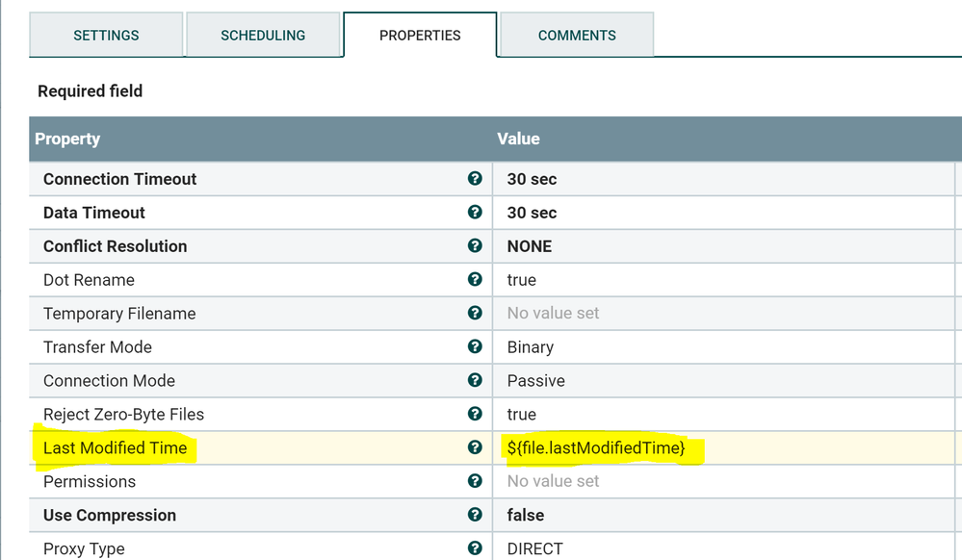Click help icon for Data Timeout
The image size is (962, 560).
pos(475,213)
